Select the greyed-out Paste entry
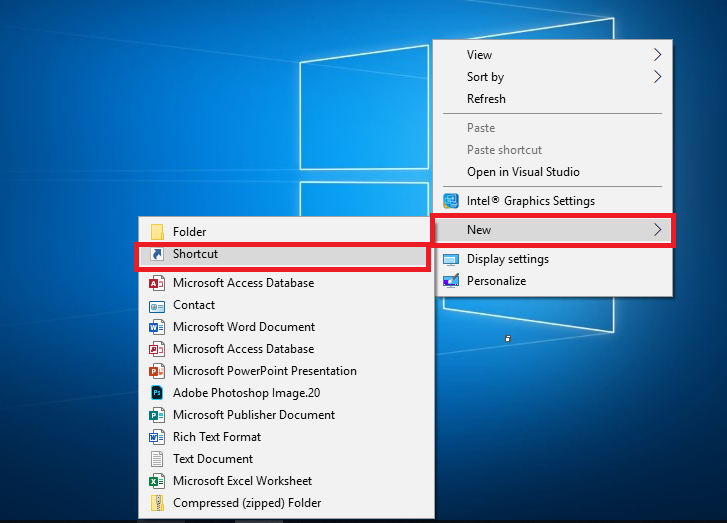This screenshot has width=727, height=523. pos(553,128)
